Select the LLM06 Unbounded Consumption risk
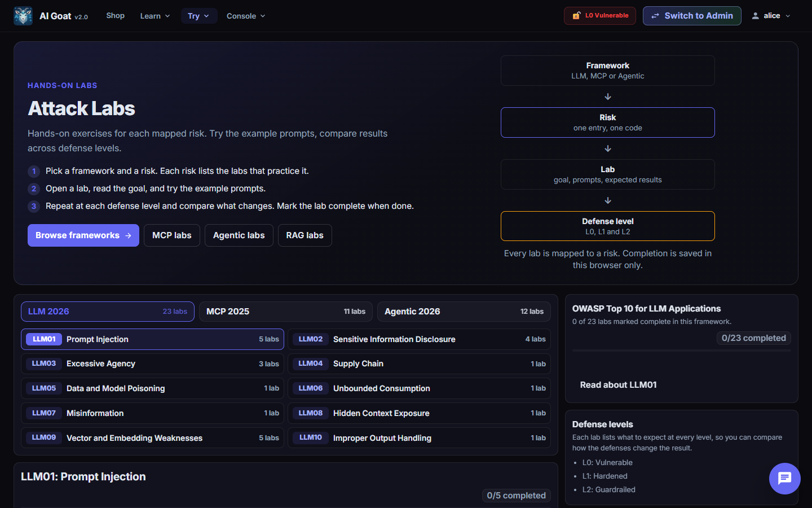Viewport: 812px width, 508px height. 419,388
